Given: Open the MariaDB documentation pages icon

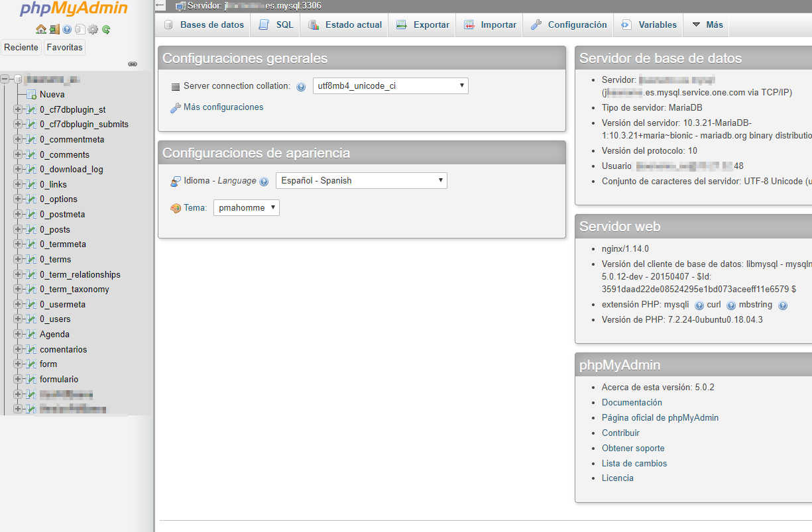Looking at the screenshot, I should pos(80,29).
